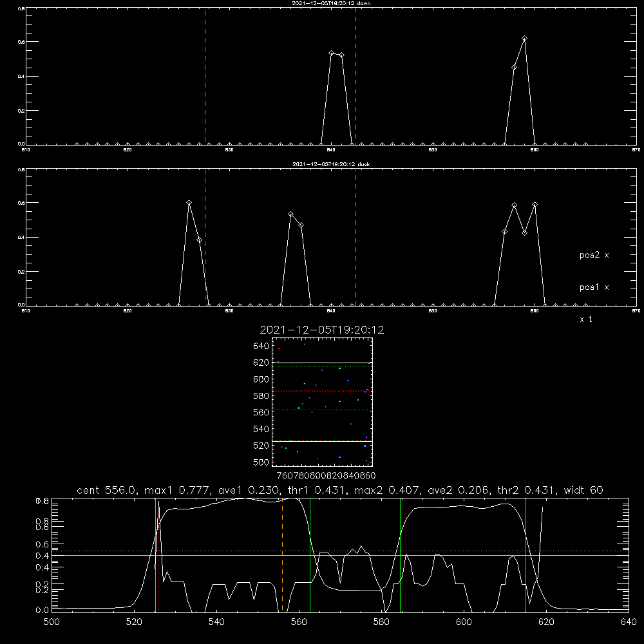
Task: Click the center image y-axis label 580
Action: [x=261, y=396]
